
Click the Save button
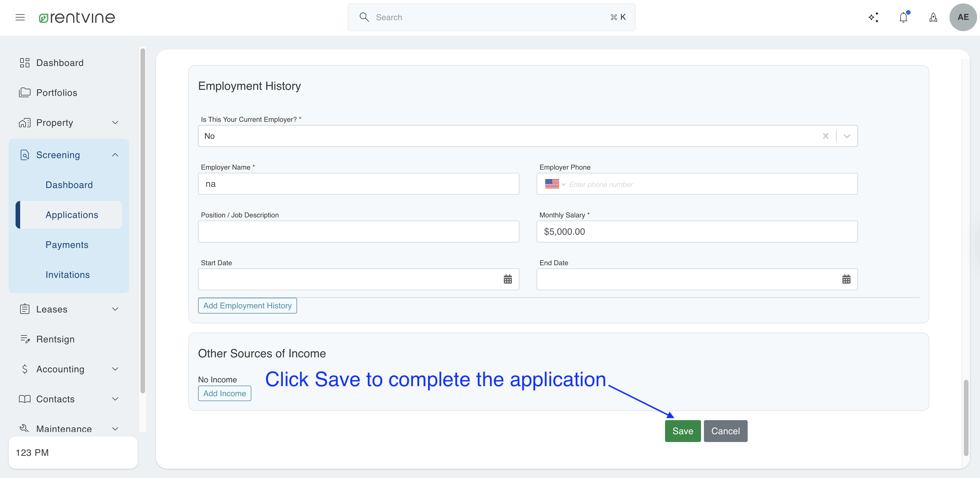683,431
